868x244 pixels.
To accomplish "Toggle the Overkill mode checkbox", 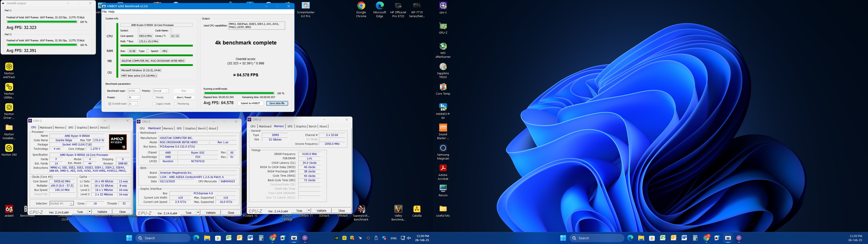I will point(109,104).
